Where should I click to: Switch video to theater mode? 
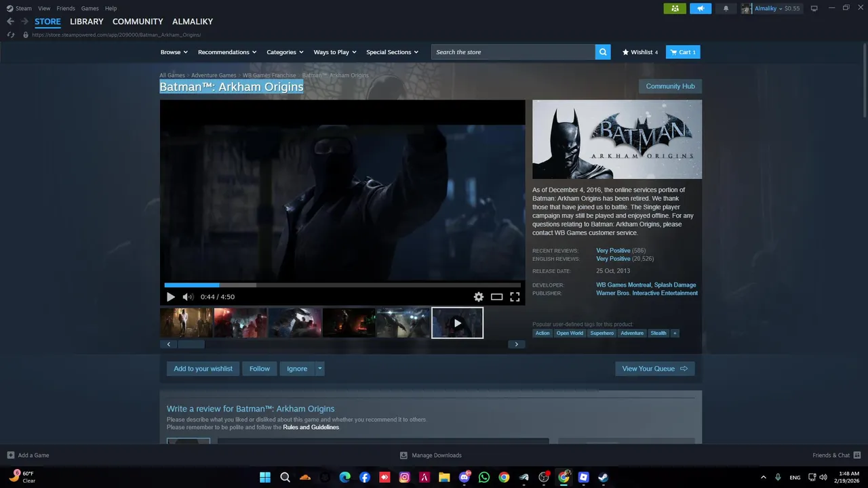pos(497,297)
